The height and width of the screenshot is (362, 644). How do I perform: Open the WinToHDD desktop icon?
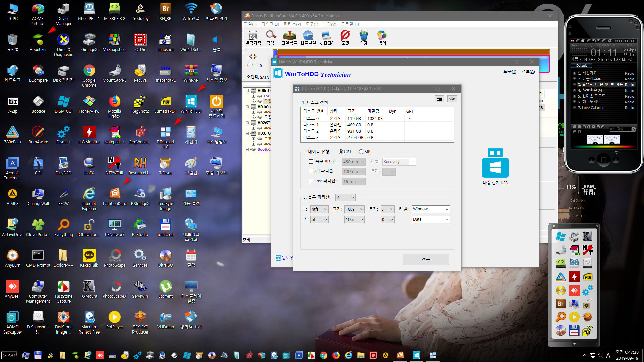(191, 105)
